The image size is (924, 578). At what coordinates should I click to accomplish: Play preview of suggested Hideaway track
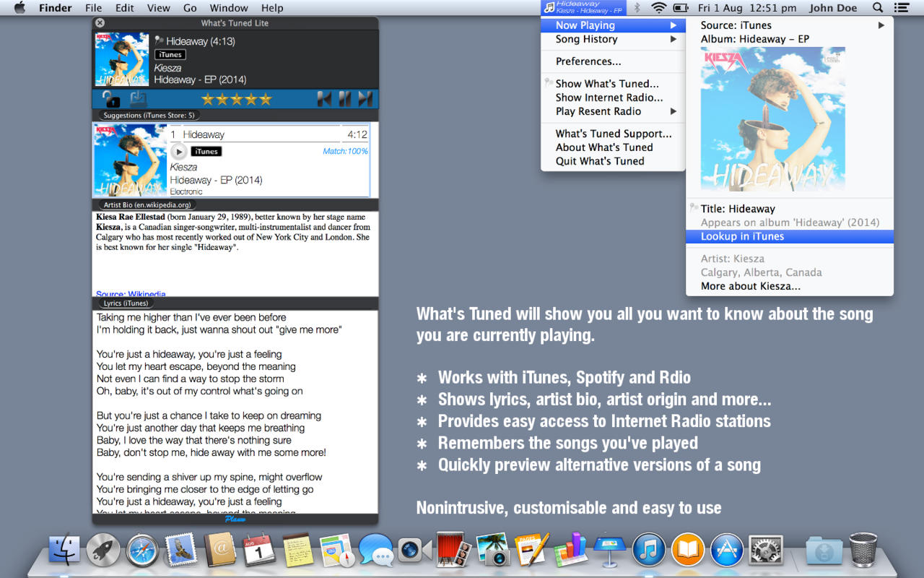[x=178, y=152]
